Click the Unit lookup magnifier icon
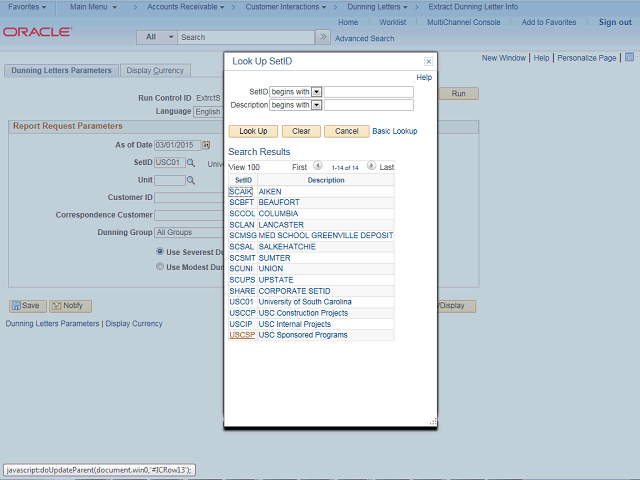The image size is (640, 480). [x=191, y=180]
